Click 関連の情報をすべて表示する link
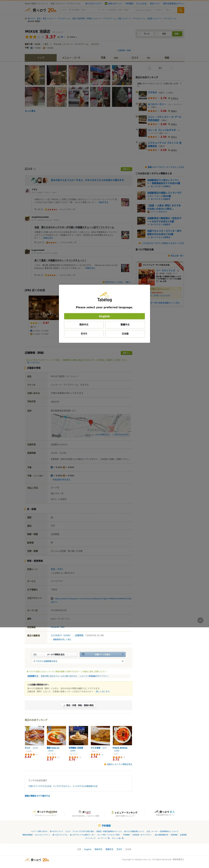Viewport: 209px width, 868px height. click(37, 796)
